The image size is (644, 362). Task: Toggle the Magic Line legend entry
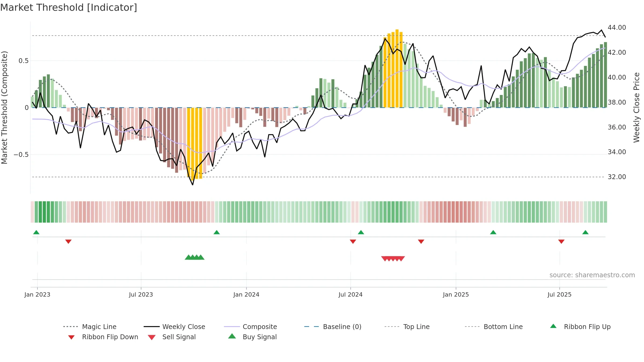click(x=90, y=327)
